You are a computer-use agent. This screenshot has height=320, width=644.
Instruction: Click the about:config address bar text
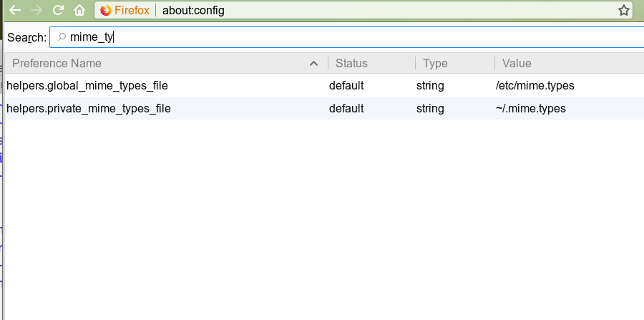(x=193, y=10)
